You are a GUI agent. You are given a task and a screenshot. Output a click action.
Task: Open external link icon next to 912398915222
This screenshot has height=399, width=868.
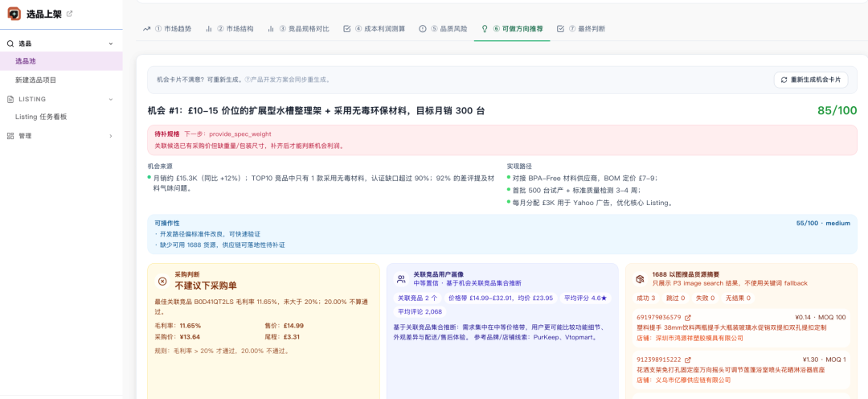coord(688,360)
